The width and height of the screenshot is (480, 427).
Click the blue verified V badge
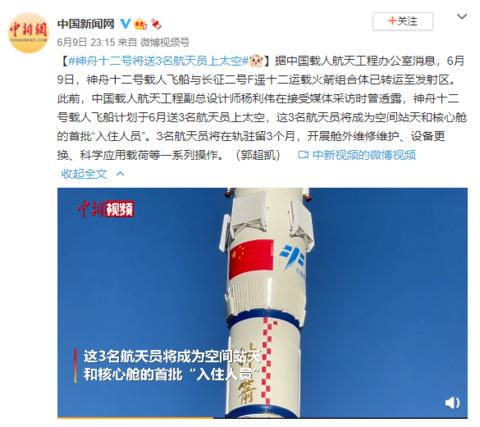pos(125,23)
